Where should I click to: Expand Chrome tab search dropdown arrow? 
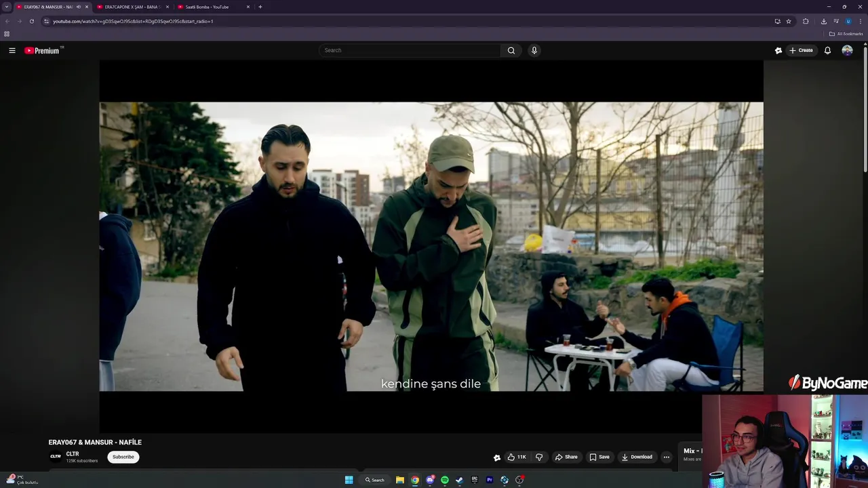7,7
